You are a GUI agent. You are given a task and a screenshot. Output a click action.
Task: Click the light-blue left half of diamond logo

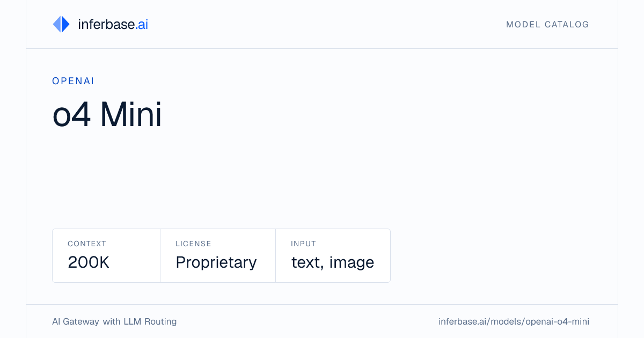(x=57, y=24)
